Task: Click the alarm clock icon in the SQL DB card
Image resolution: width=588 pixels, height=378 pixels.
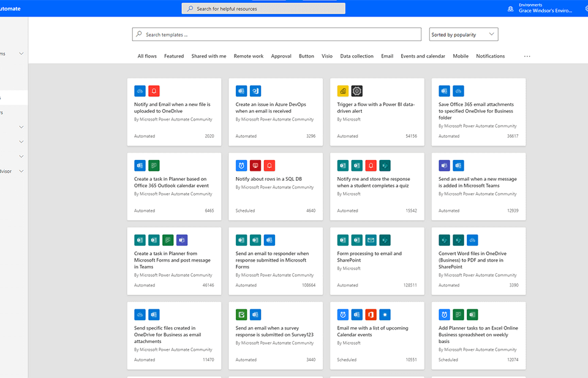Action: (241, 165)
